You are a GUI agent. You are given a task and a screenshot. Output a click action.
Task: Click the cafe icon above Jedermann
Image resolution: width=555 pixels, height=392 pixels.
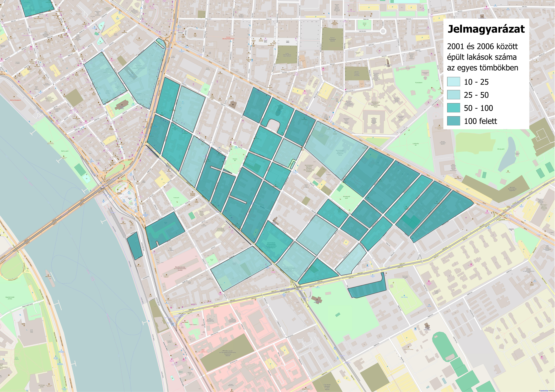[x=122, y=143]
